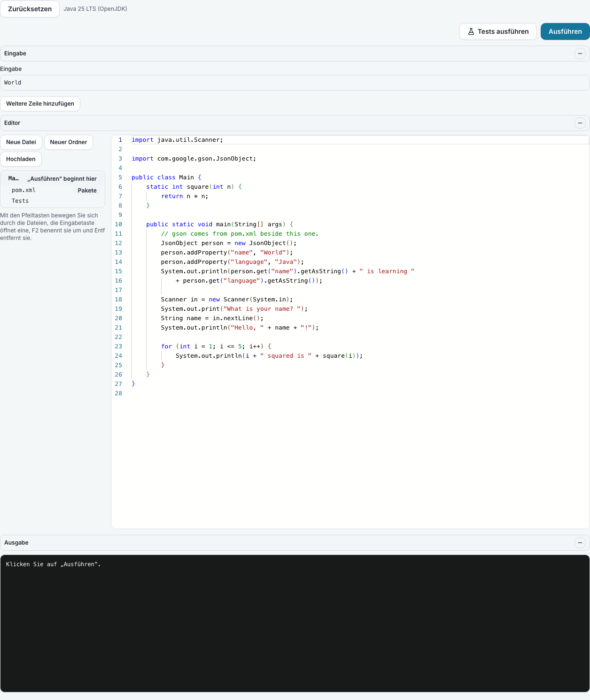This screenshot has width=590, height=700.
Task: Open pom.xml in the file tree
Action: tap(23, 190)
